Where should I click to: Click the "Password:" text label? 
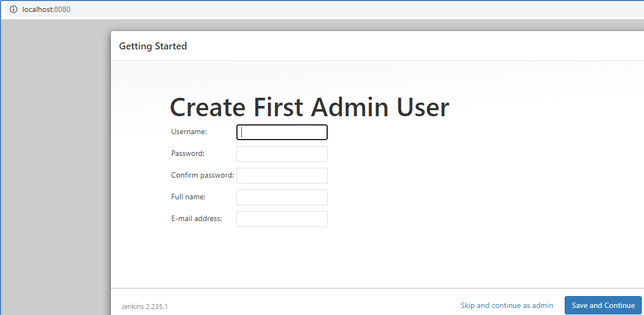[x=187, y=153]
